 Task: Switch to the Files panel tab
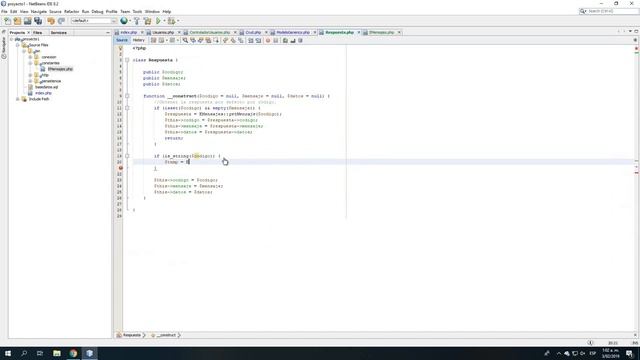[38, 33]
